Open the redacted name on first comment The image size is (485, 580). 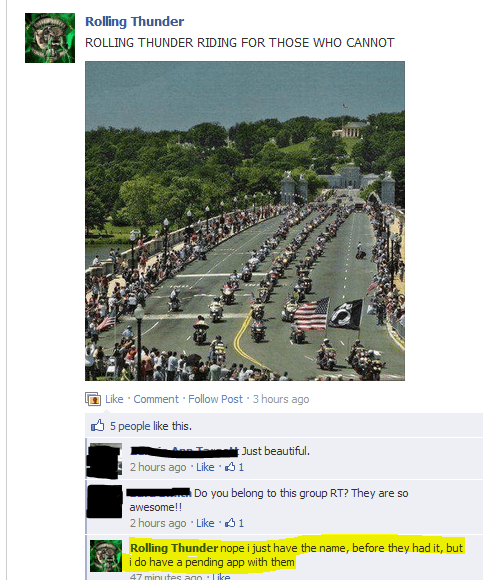click(184, 451)
